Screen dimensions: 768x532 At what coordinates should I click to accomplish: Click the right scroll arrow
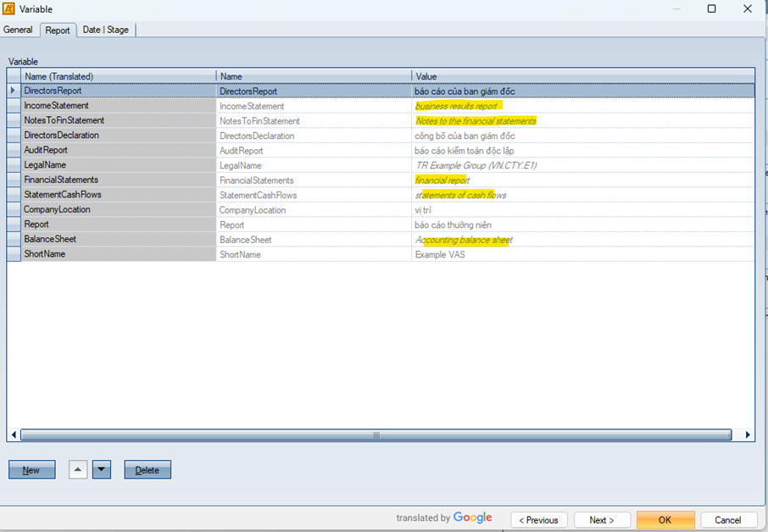click(748, 435)
